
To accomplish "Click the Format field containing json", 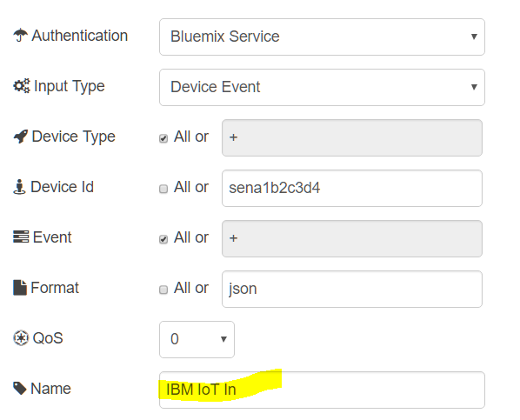I will (352, 289).
